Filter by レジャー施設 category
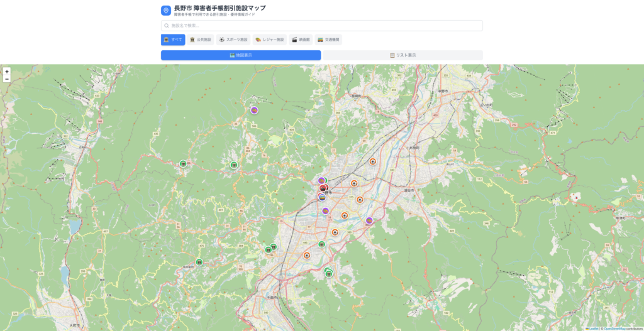Viewport: 644px width, 331px height. coord(270,40)
